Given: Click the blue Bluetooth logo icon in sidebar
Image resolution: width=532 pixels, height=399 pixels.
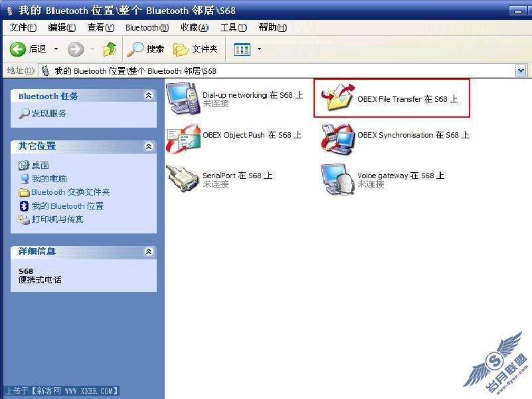Looking at the screenshot, I should click(24, 206).
